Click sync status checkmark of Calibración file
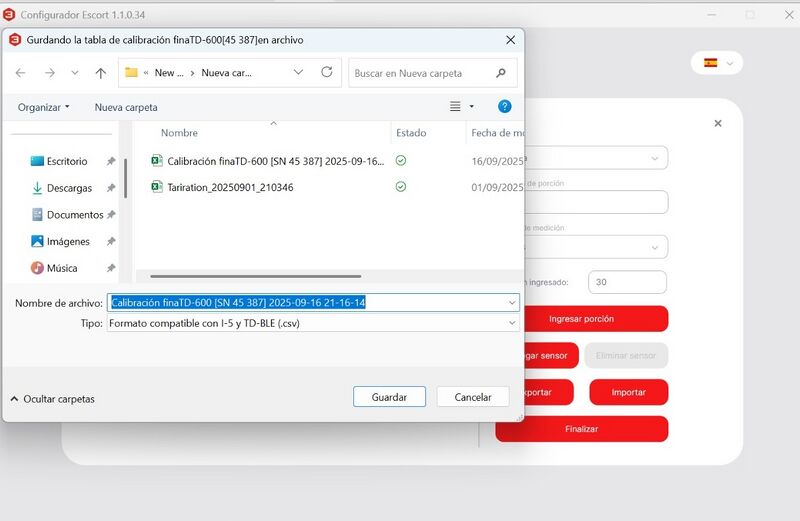800x521 pixels. tap(401, 161)
